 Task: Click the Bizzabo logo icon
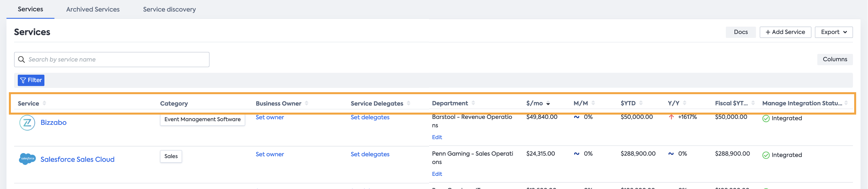coord(27,122)
